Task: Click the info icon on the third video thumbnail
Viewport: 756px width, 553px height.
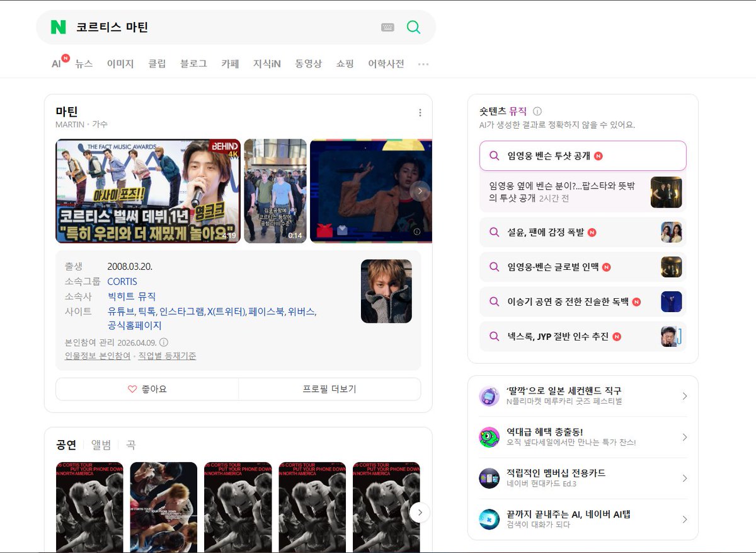Action: [x=417, y=231]
